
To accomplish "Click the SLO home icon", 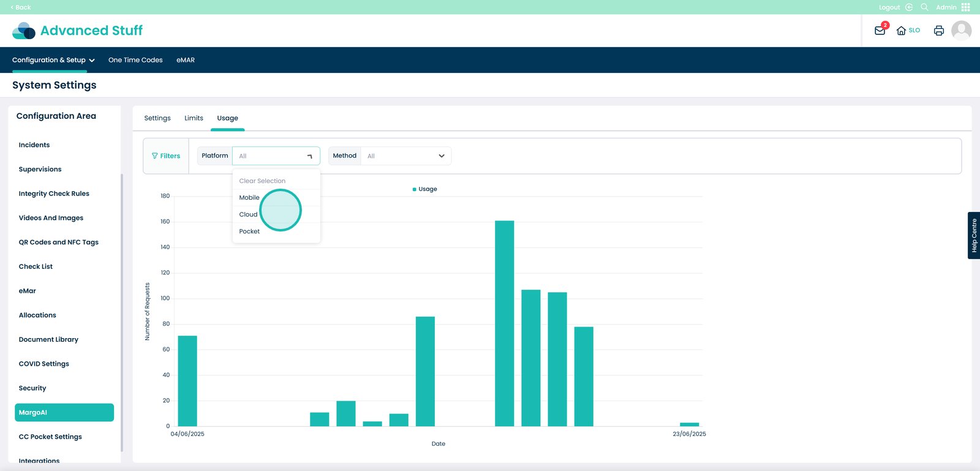I will click(901, 31).
